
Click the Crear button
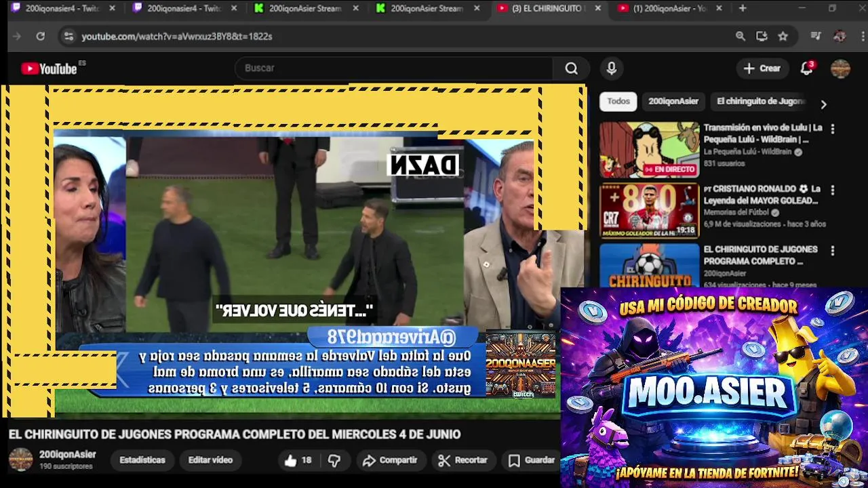(762, 68)
